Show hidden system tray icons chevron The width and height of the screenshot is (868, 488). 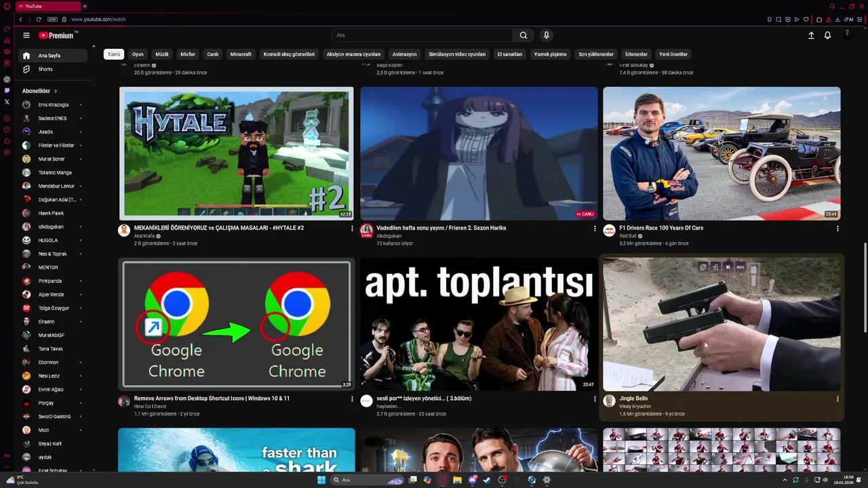tap(785, 480)
